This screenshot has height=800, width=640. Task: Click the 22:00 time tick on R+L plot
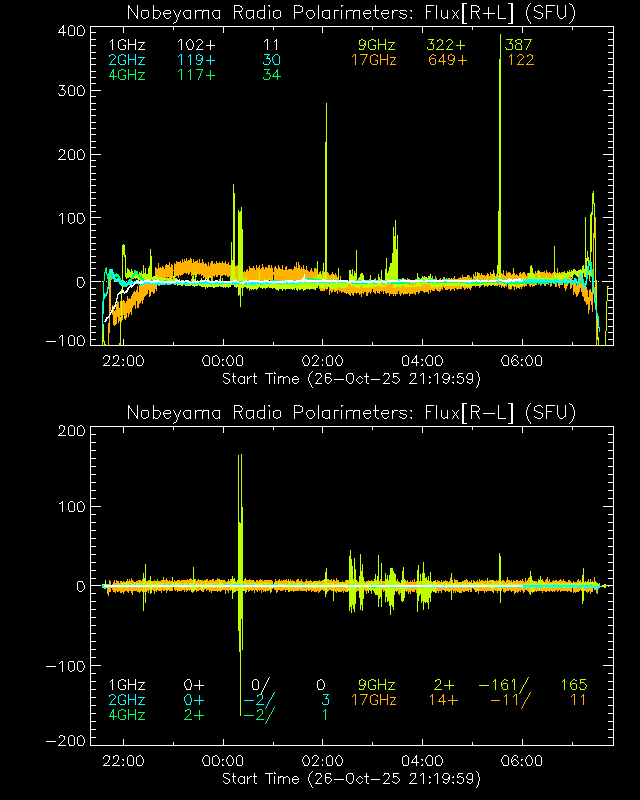pyautogui.click(x=123, y=361)
